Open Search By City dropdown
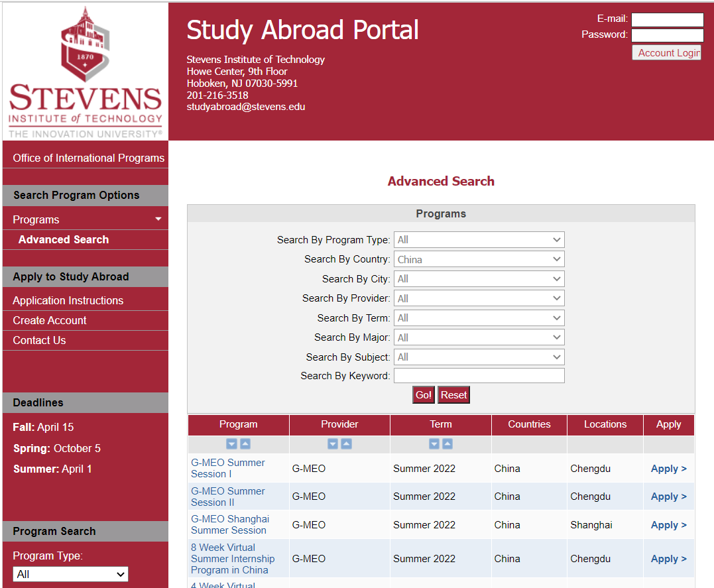Image resolution: width=714 pixels, height=588 pixels. click(x=479, y=278)
